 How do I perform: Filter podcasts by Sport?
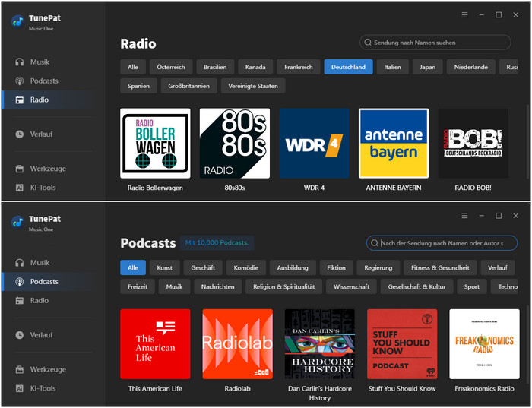472,286
